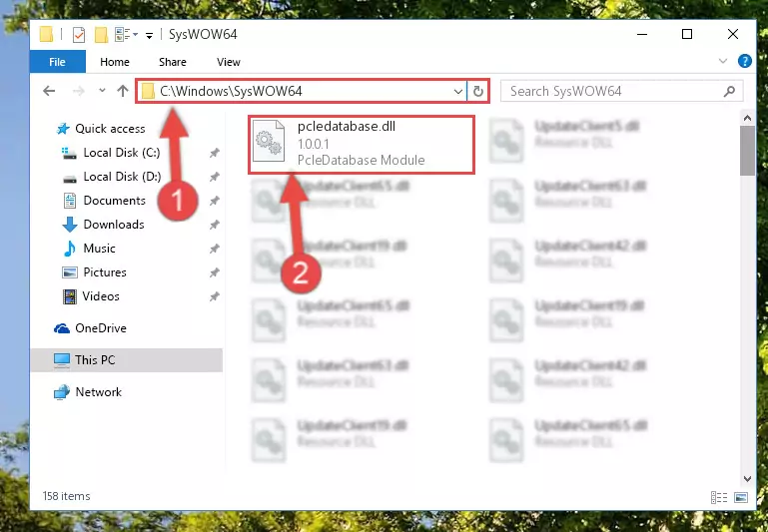768x532 pixels.
Task: Click the pin icon next to Local Disk (C:)
Action: pyautogui.click(x=214, y=153)
